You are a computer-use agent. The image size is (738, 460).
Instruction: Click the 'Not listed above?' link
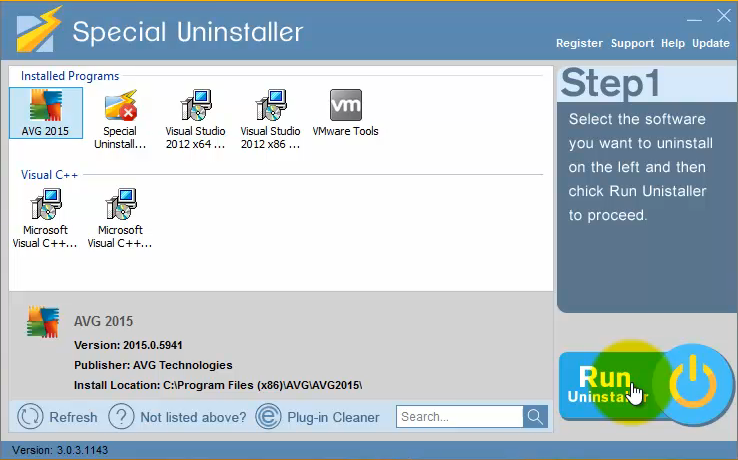[193, 417]
